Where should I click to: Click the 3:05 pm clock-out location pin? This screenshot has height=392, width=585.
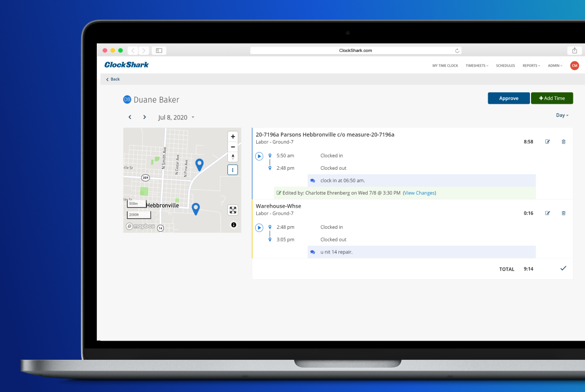[270, 240]
